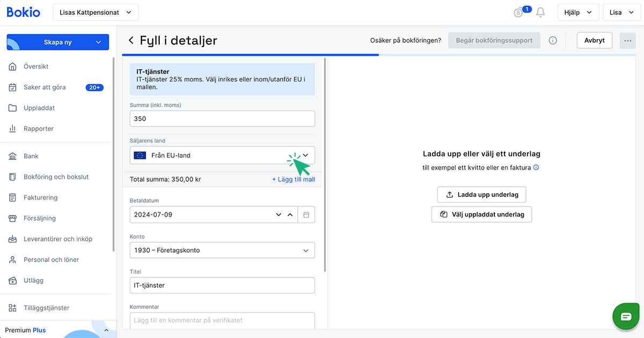644x338 pixels.
Task: Step the Betaldatum date forward with up chevron
Action: pos(290,215)
